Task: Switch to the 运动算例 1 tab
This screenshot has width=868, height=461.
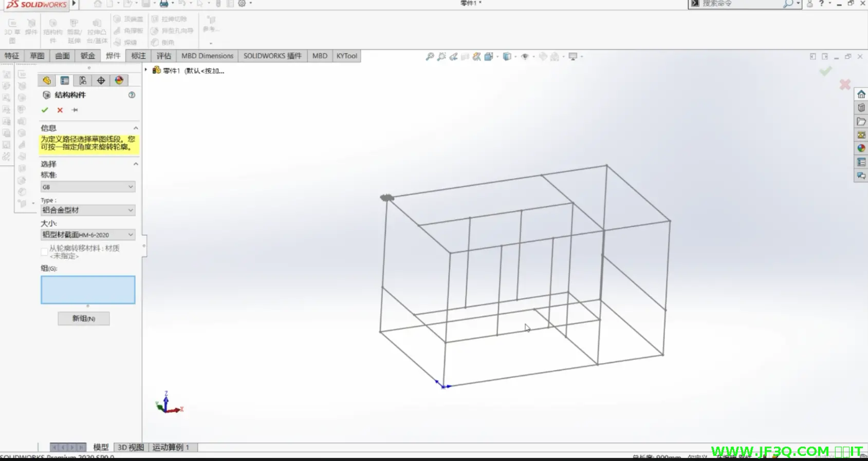Action: 171,447
